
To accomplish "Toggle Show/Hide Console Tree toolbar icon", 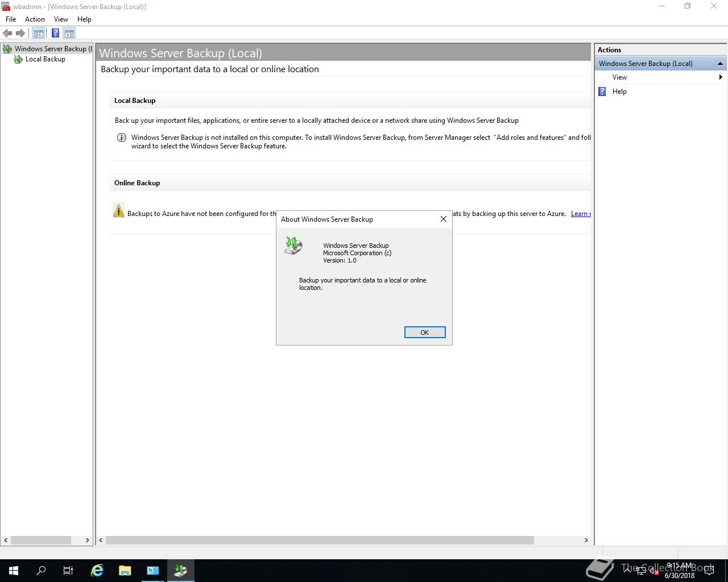I will 39,33.
